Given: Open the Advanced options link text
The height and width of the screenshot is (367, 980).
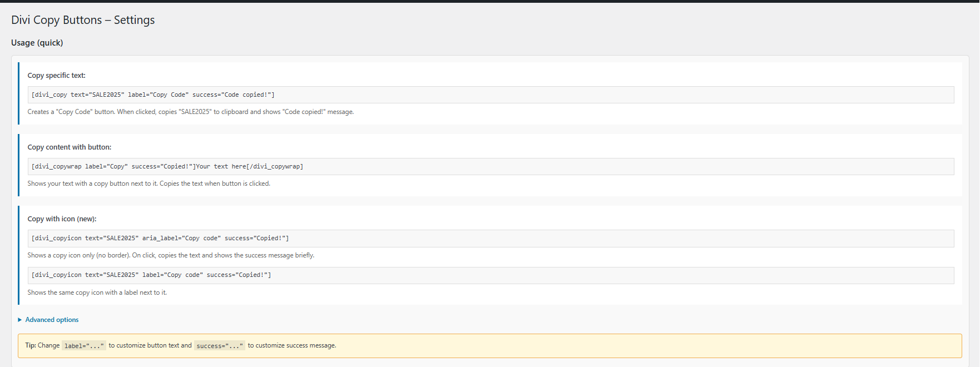Looking at the screenshot, I should pyautogui.click(x=52, y=320).
